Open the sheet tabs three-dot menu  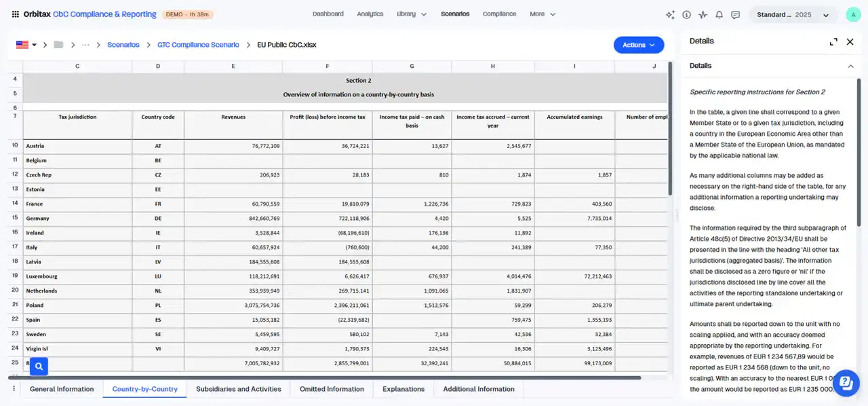pos(14,389)
